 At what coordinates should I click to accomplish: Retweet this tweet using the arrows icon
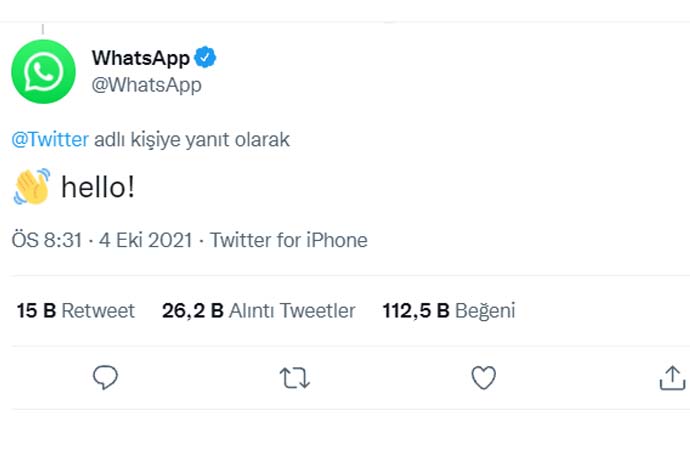pos(294,378)
